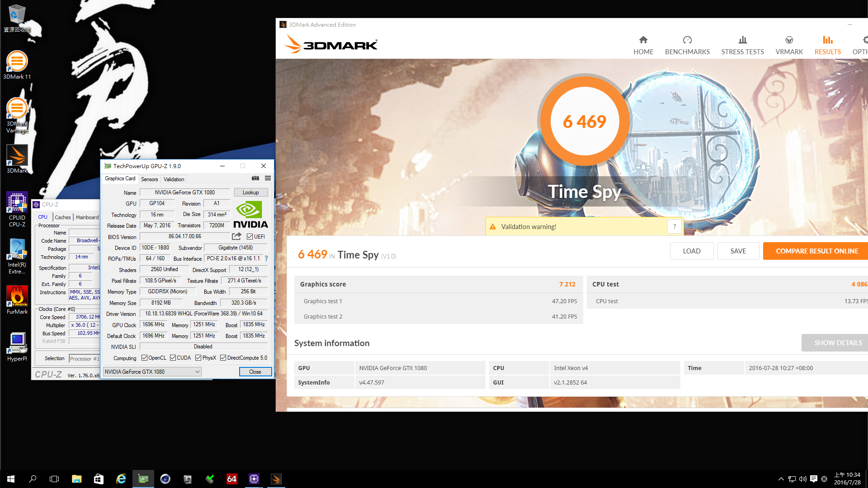This screenshot has width=868, height=488.
Task: Click volume icon in system tray
Action: tap(802, 479)
